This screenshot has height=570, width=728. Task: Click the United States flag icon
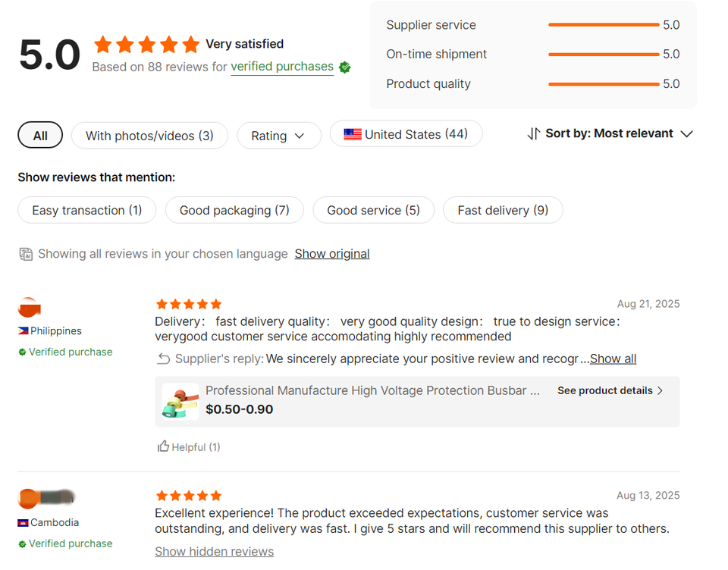353,135
